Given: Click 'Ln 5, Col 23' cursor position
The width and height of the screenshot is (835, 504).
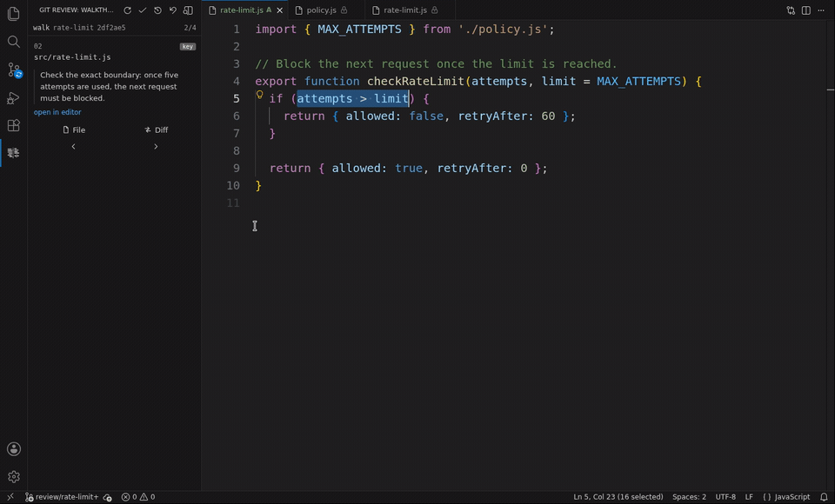Looking at the screenshot, I should [x=618, y=497].
